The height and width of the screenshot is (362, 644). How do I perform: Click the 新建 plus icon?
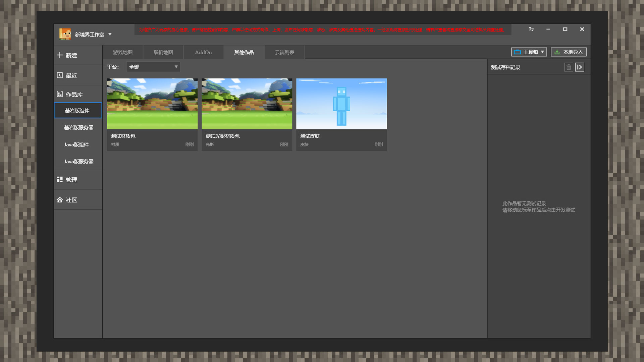60,55
